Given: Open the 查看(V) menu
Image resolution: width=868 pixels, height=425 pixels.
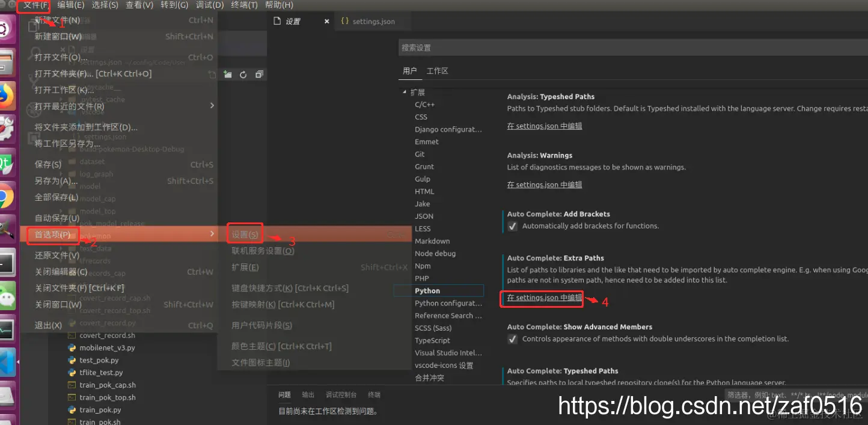Looking at the screenshot, I should click(139, 5).
